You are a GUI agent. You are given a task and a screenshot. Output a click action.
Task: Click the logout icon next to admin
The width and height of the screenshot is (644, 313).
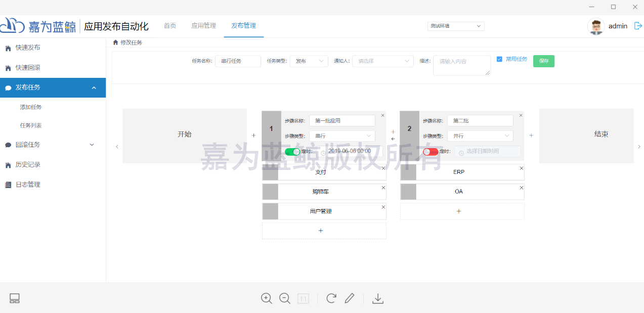tap(638, 26)
